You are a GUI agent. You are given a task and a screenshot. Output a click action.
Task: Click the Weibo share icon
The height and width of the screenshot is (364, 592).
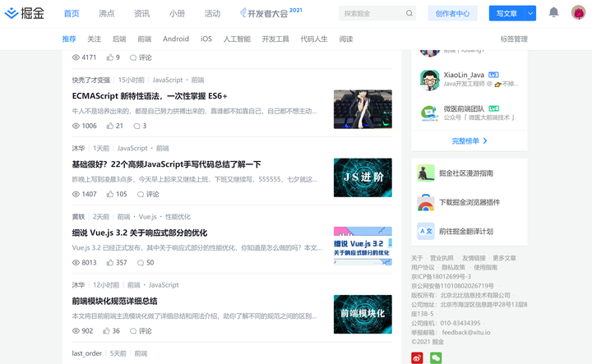[417, 357]
